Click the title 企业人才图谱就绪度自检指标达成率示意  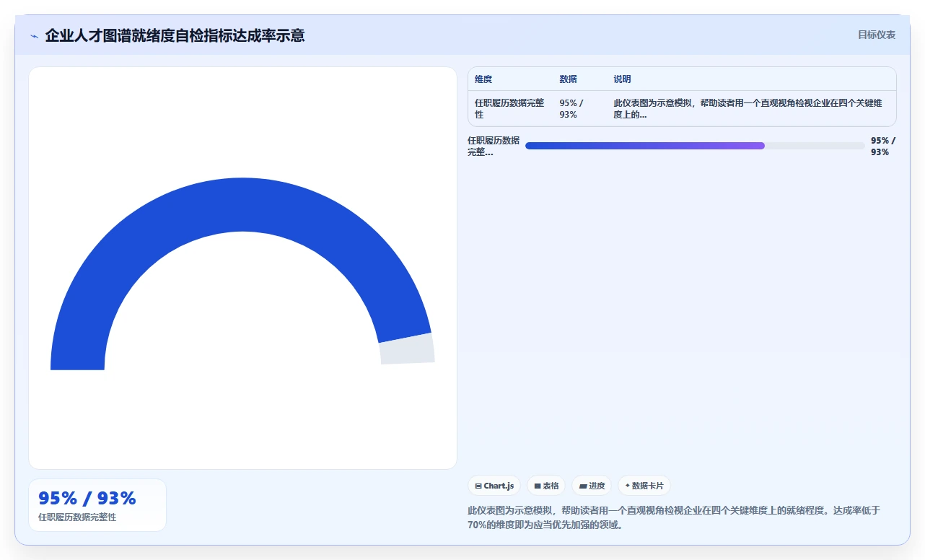[x=175, y=35]
